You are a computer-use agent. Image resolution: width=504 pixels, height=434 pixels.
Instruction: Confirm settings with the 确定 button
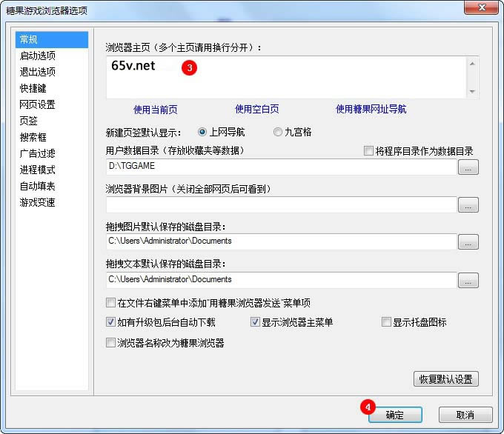395,415
